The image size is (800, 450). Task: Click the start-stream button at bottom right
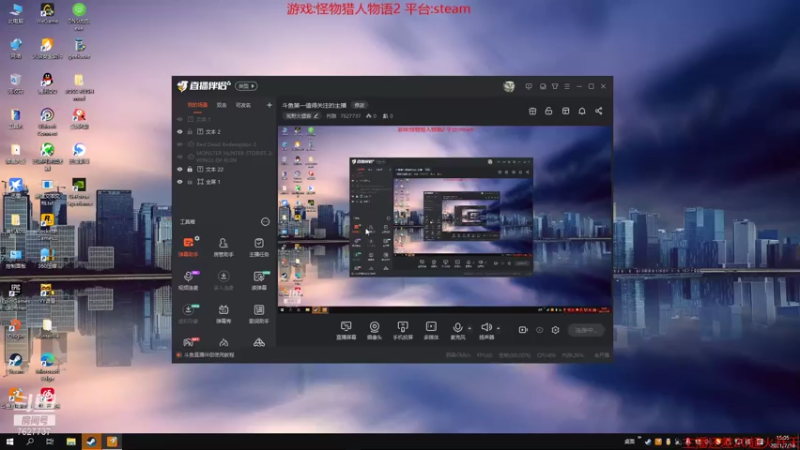tap(586, 330)
